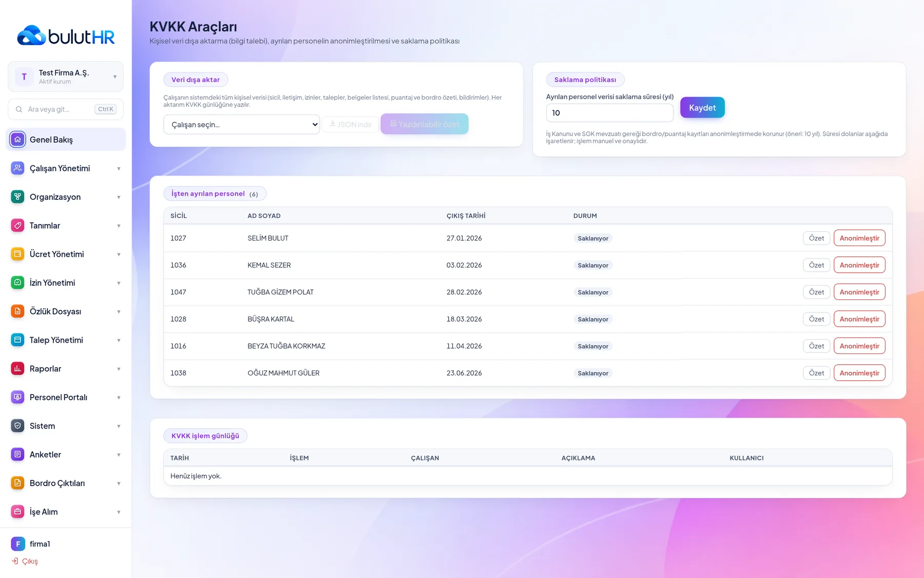Focus the saklama süresi year field
Viewport: 924px width, 578px height.
pyautogui.click(x=610, y=113)
